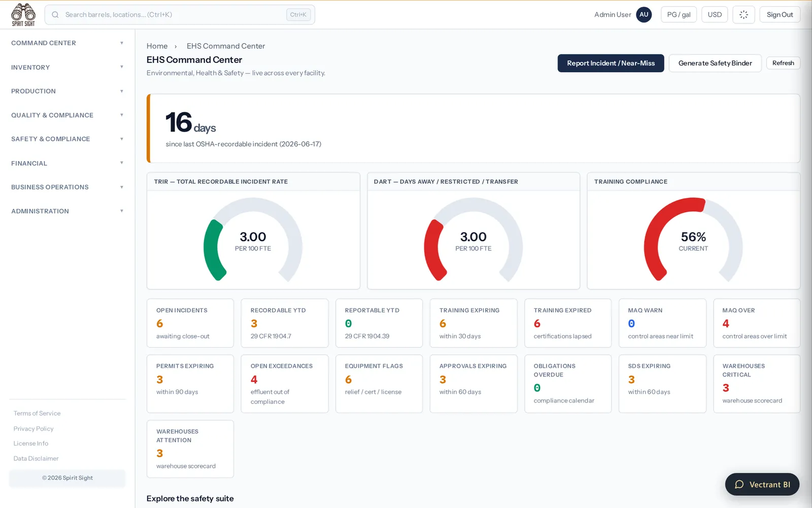The width and height of the screenshot is (812, 508).
Task: Open the ADMINISTRATION menu
Action: [67, 211]
